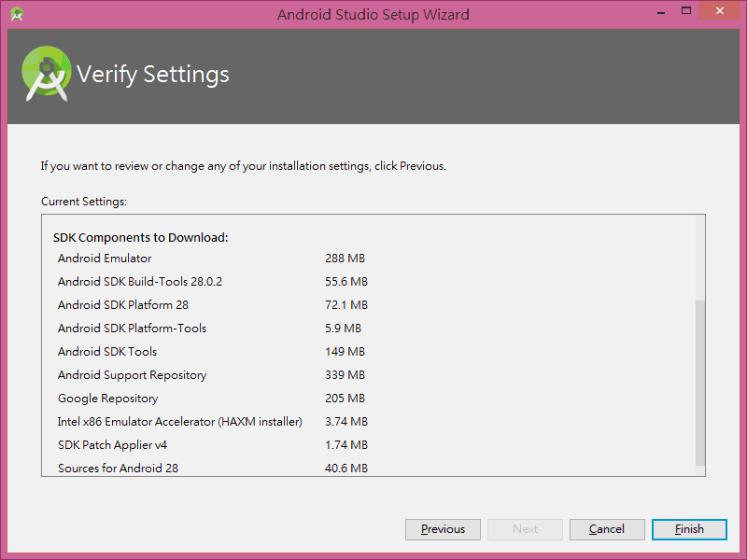Click the Current Settings label
This screenshot has width=747, height=560.
(x=84, y=202)
